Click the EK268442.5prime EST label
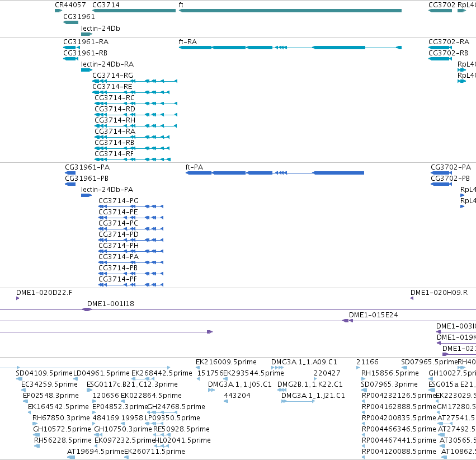 pos(162,373)
